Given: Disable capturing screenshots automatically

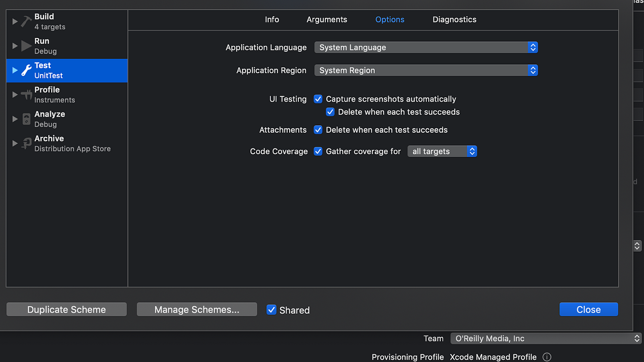Looking at the screenshot, I should pyautogui.click(x=318, y=99).
